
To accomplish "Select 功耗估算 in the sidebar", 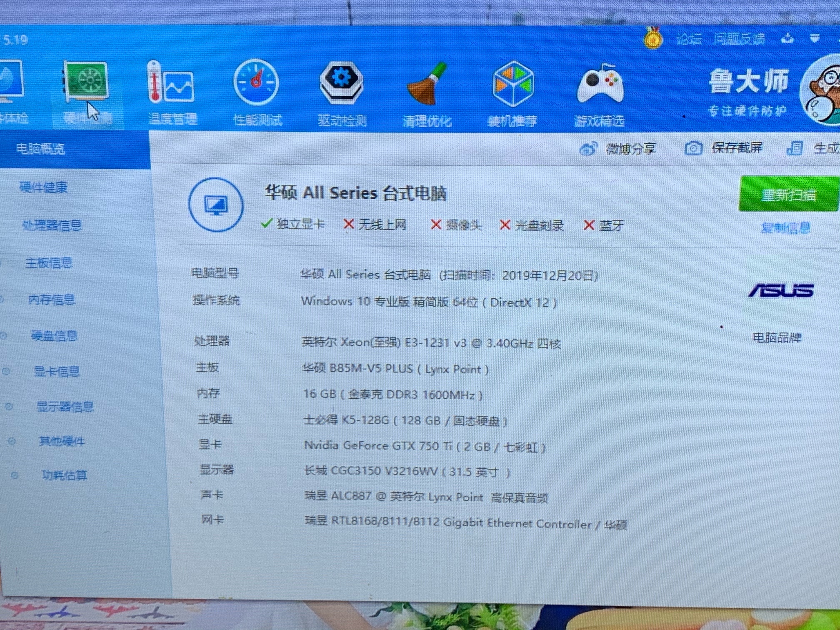I will click(x=64, y=475).
